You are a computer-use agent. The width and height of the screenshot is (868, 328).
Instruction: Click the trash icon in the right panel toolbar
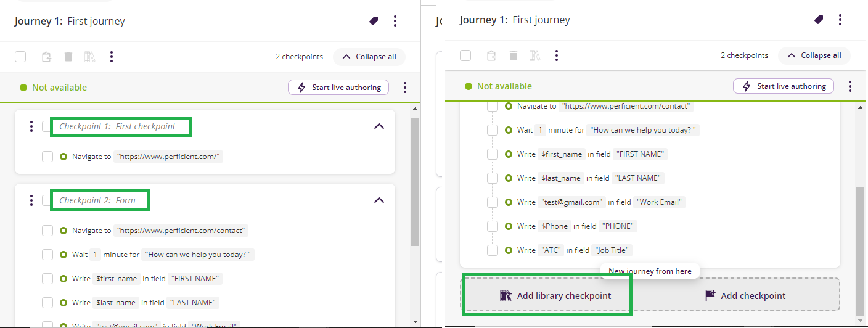pyautogui.click(x=514, y=55)
